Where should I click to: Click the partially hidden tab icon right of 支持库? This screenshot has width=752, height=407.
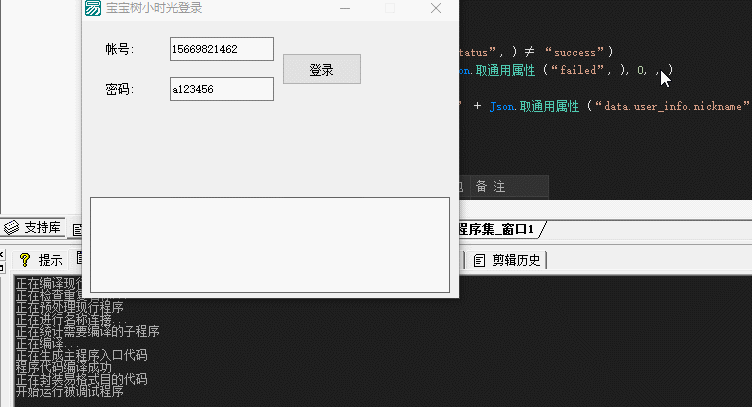[x=76, y=230]
